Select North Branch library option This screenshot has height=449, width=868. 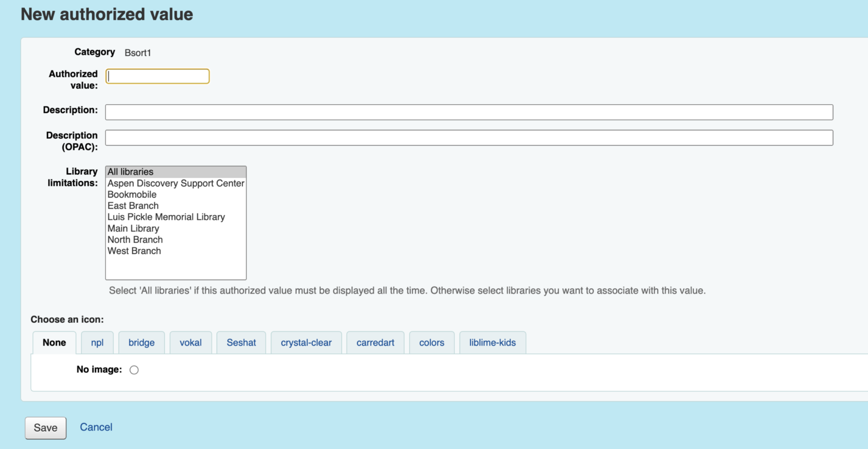click(x=135, y=240)
